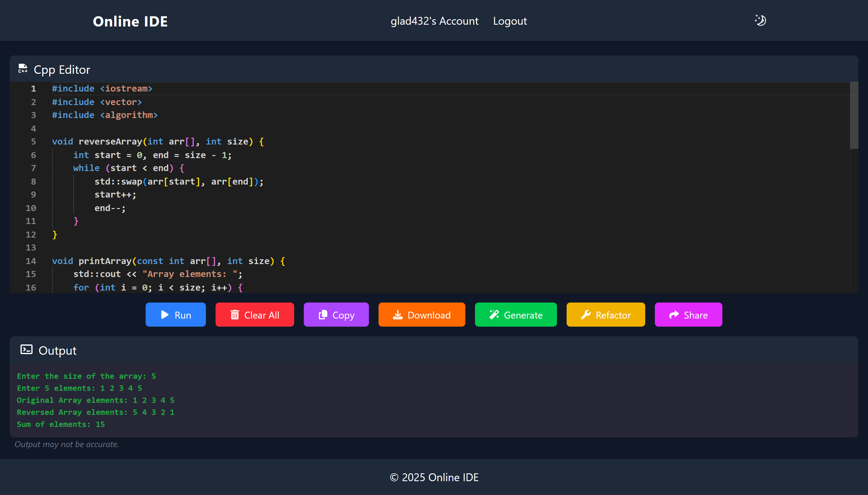Click the #include <algorithm> line
Viewport: 868px width, 495px height.
(x=105, y=115)
